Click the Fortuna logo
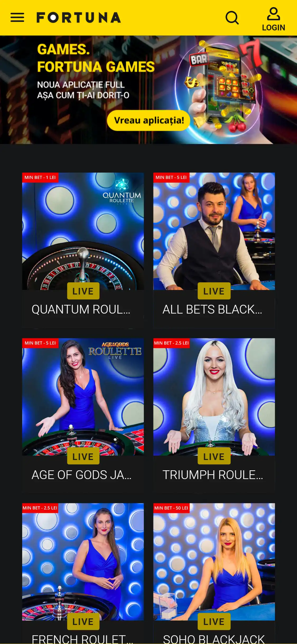 point(78,17)
